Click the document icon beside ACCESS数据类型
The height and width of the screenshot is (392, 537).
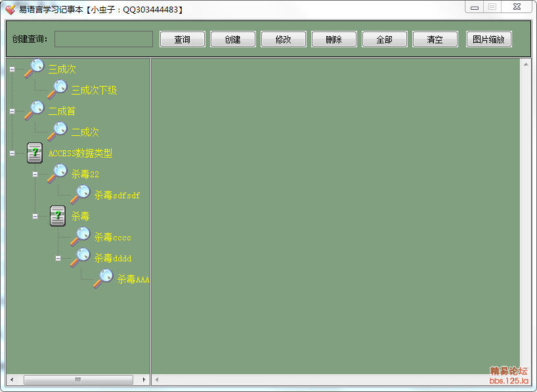[35, 153]
